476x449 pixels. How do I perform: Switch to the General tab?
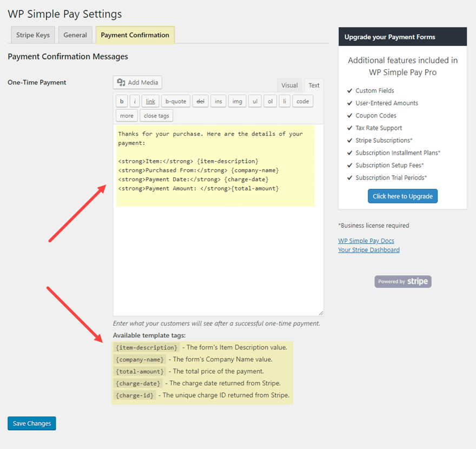pos(75,35)
